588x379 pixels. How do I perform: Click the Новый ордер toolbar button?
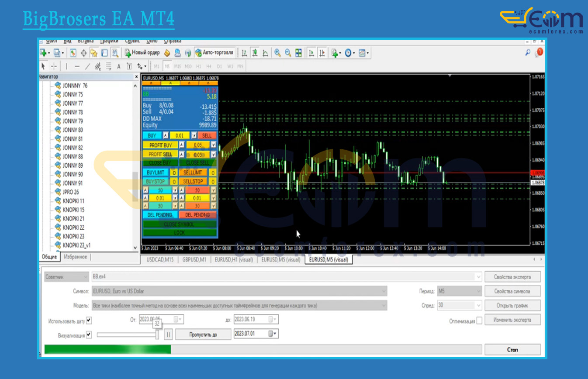pyautogui.click(x=142, y=53)
